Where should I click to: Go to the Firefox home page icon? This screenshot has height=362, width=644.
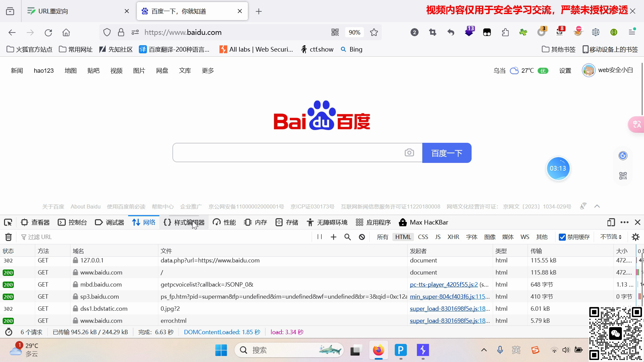66,33
